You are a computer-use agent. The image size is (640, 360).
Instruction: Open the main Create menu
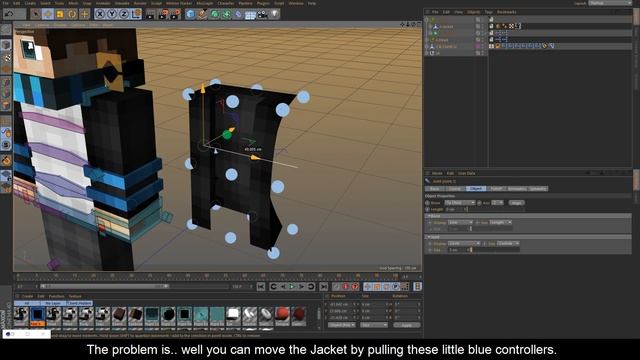click(30, 3)
